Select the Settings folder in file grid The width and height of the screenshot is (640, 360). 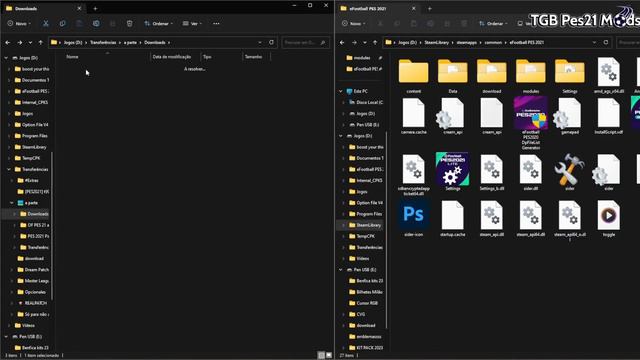point(569,76)
